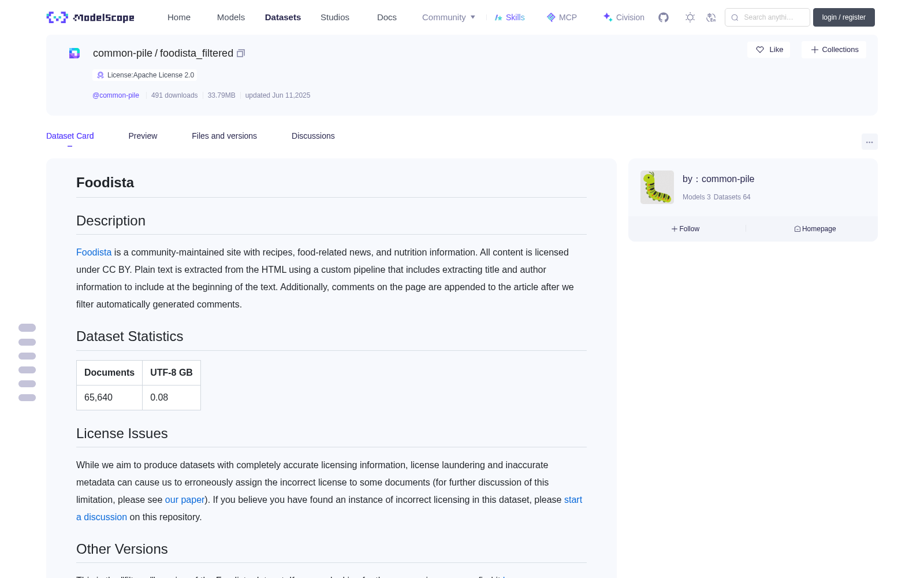This screenshot has width=924, height=578.
Task: Switch to the Dataset Card tab
Action: pyautogui.click(x=70, y=136)
